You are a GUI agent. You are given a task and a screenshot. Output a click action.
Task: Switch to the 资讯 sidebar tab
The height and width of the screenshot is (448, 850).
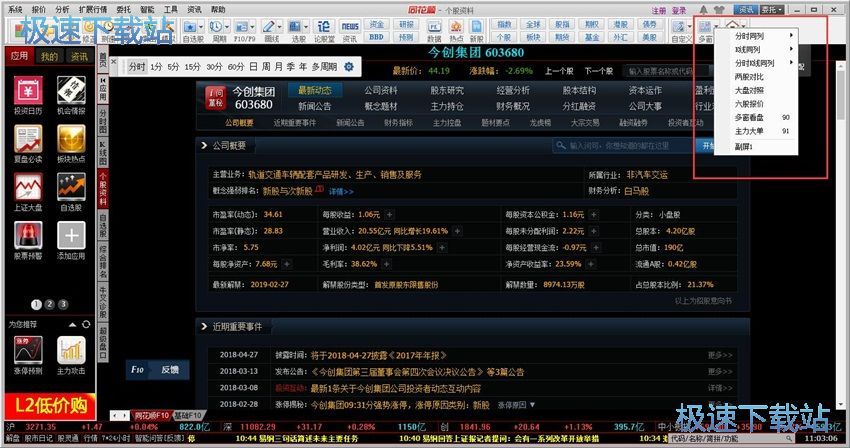(79, 56)
